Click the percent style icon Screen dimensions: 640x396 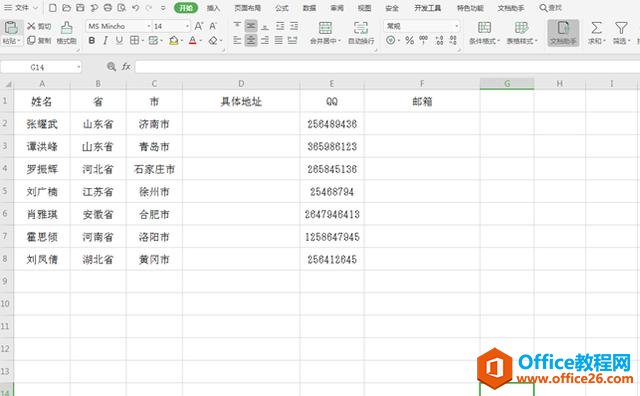(x=410, y=40)
